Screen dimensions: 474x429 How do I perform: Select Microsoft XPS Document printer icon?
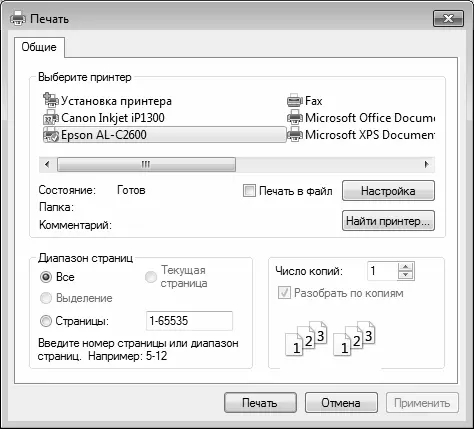click(295, 135)
